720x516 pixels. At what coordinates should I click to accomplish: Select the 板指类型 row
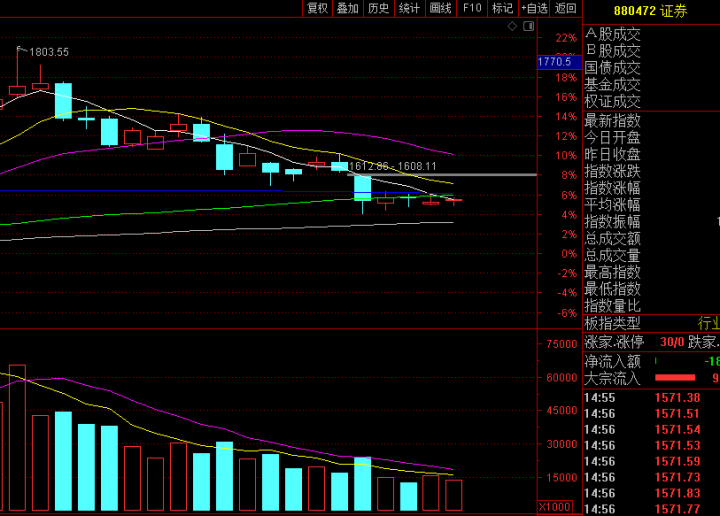pyautogui.click(x=613, y=323)
